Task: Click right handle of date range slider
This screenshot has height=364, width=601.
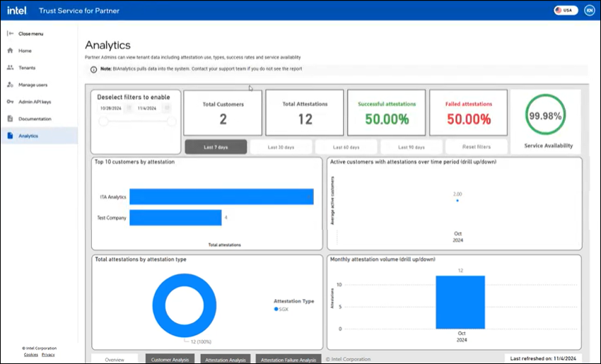Action: pos(171,122)
